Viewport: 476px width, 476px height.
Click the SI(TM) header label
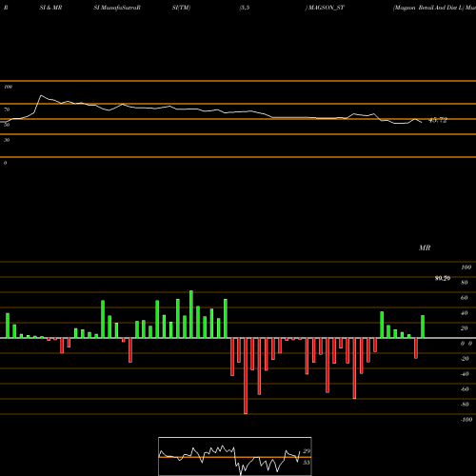[181, 8]
